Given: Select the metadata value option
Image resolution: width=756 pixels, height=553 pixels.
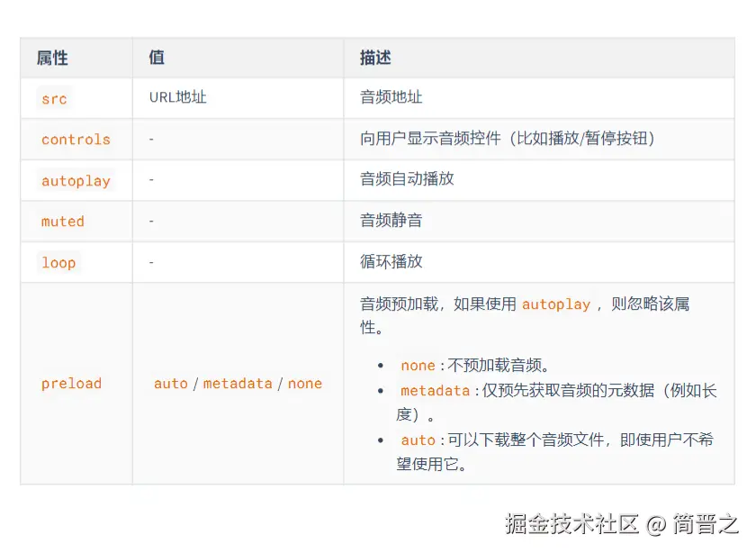Looking at the screenshot, I should 238,384.
